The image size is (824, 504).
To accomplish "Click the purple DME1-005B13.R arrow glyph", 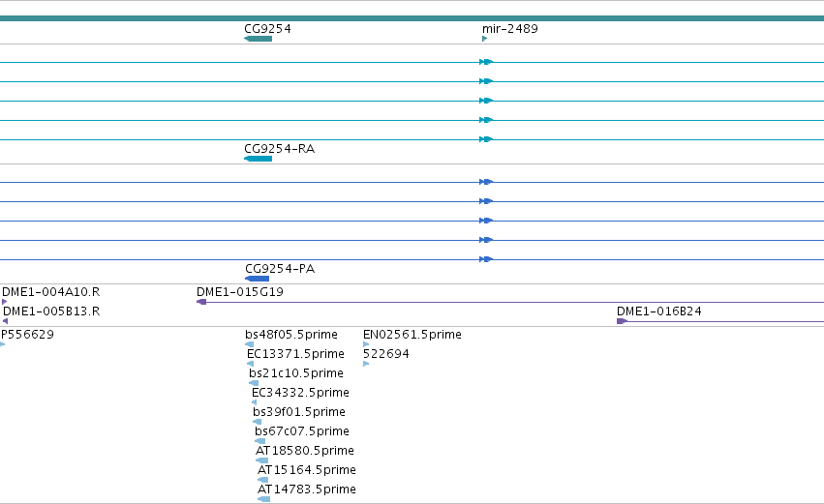I will pyautogui.click(x=5, y=321).
